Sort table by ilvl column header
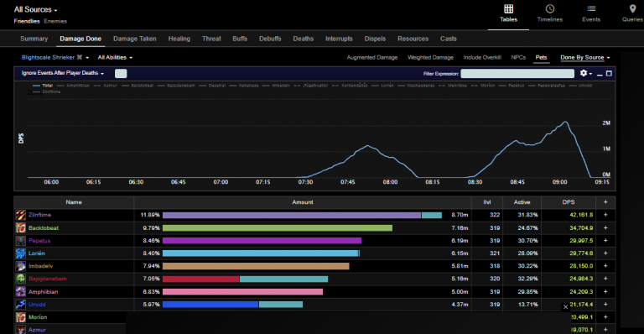Image resolution: width=644 pixels, height=334 pixels. coord(487,202)
